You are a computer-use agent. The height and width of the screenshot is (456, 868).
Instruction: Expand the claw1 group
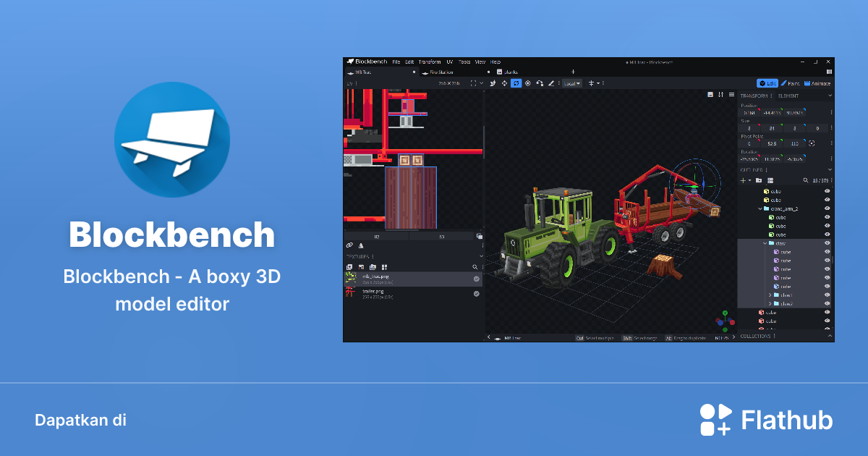point(770,295)
